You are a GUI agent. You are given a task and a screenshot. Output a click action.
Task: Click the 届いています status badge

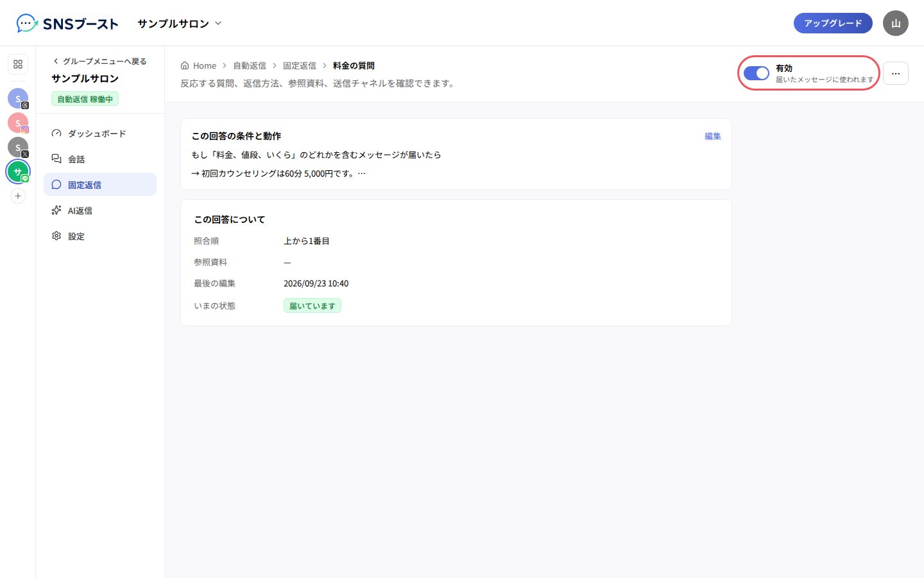(x=312, y=306)
